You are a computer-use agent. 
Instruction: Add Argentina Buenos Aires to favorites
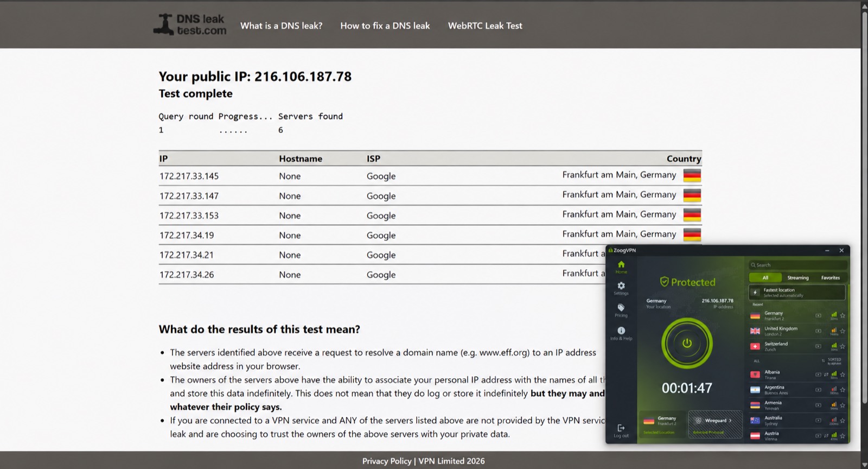pyautogui.click(x=843, y=390)
